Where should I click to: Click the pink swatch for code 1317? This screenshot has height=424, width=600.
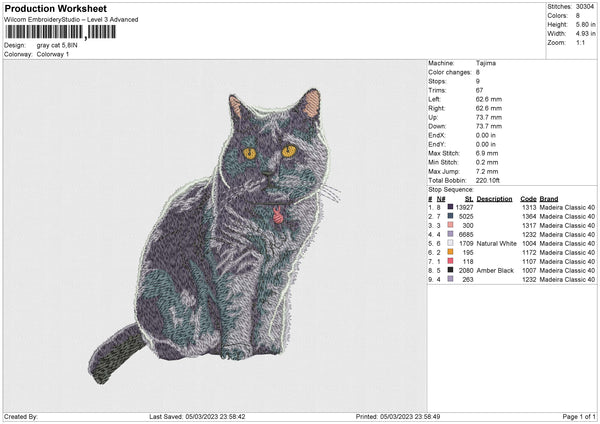click(450, 225)
